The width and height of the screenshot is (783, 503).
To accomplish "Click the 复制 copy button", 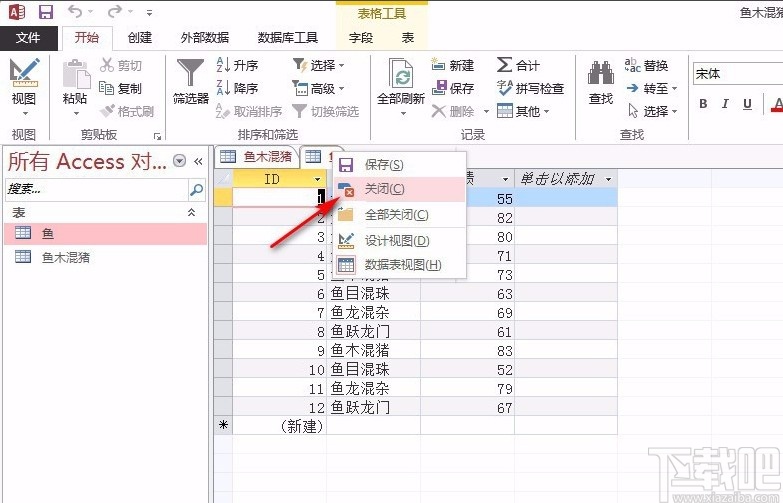I will (120, 88).
